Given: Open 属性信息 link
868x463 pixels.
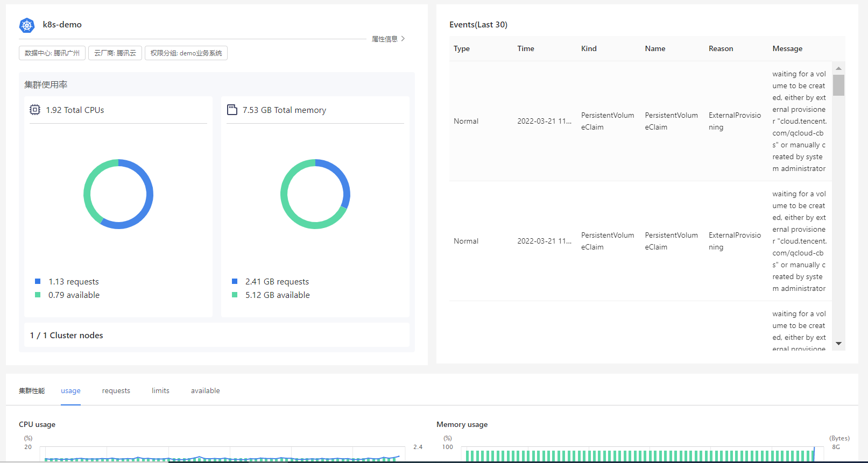Looking at the screenshot, I should [385, 39].
